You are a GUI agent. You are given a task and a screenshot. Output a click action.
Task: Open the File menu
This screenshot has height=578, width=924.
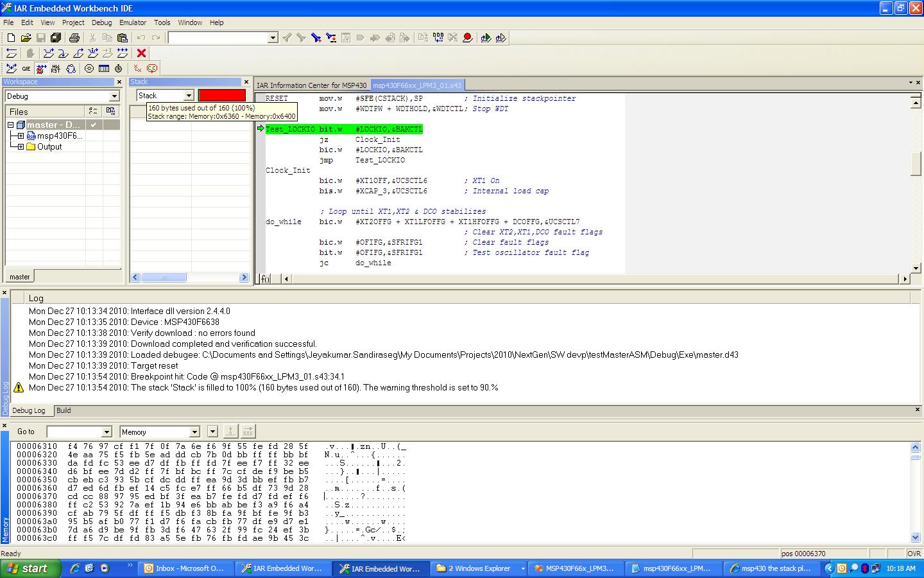[8, 22]
